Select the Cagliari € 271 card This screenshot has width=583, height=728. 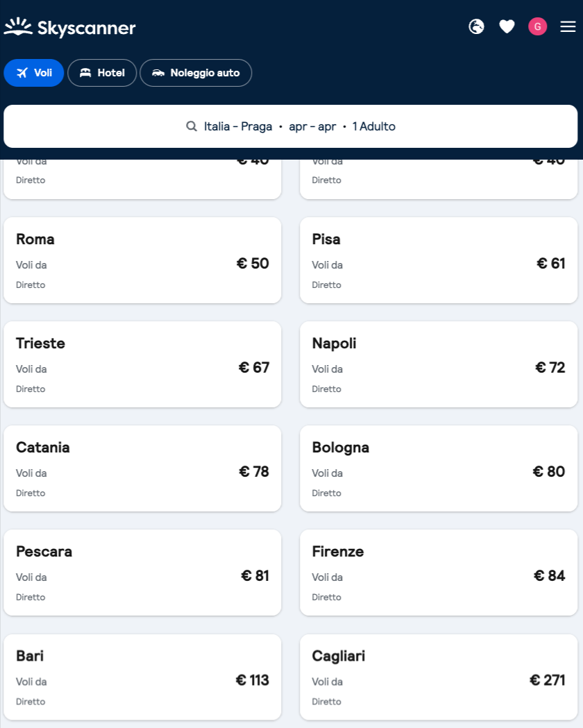439,677
